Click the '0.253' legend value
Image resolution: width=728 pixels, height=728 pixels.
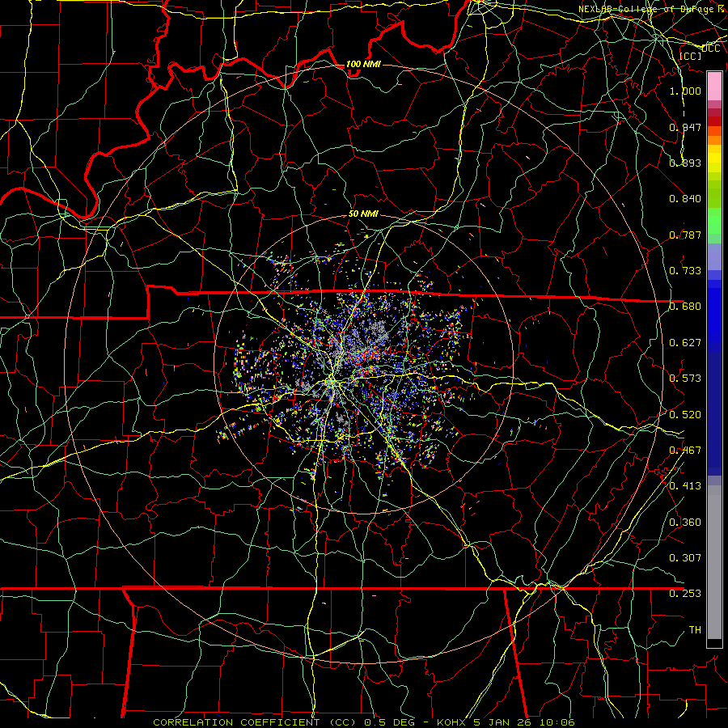click(x=685, y=594)
